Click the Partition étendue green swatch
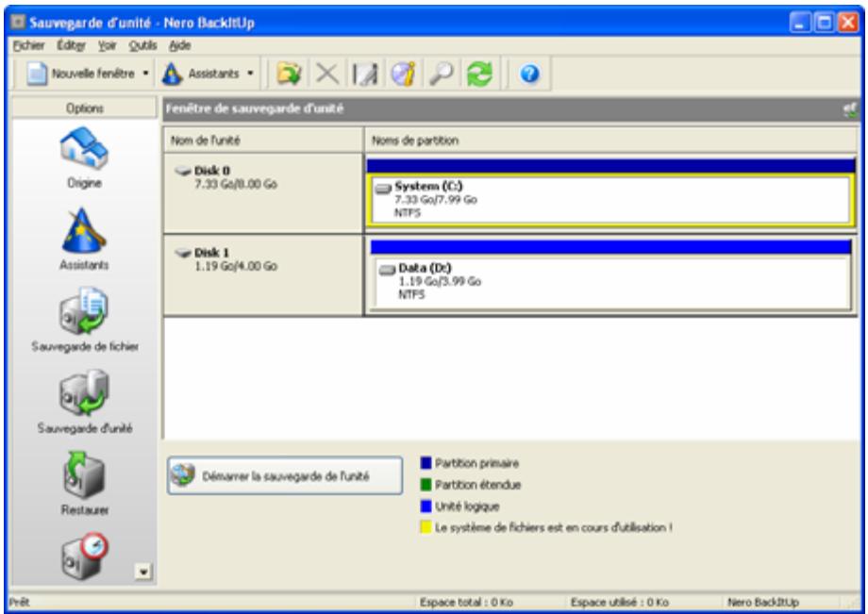The height and width of the screenshot is (614, 868). click(426, 485)
